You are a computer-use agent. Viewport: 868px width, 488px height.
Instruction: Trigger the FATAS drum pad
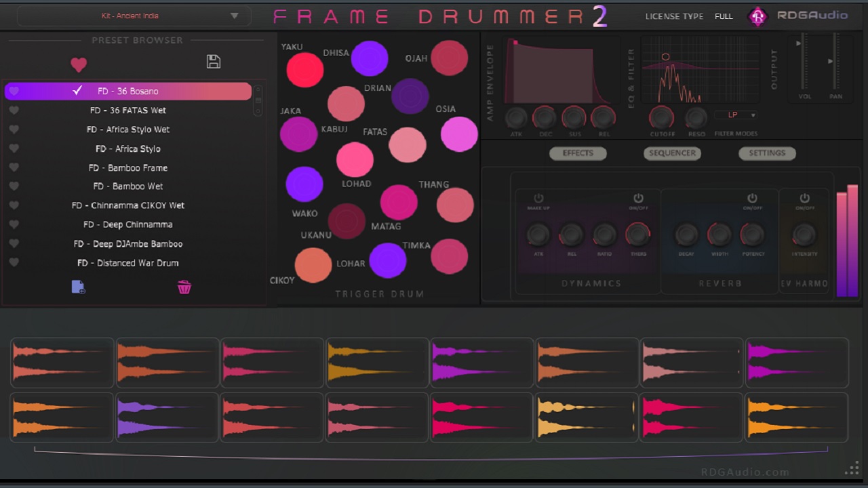point(408,144)
